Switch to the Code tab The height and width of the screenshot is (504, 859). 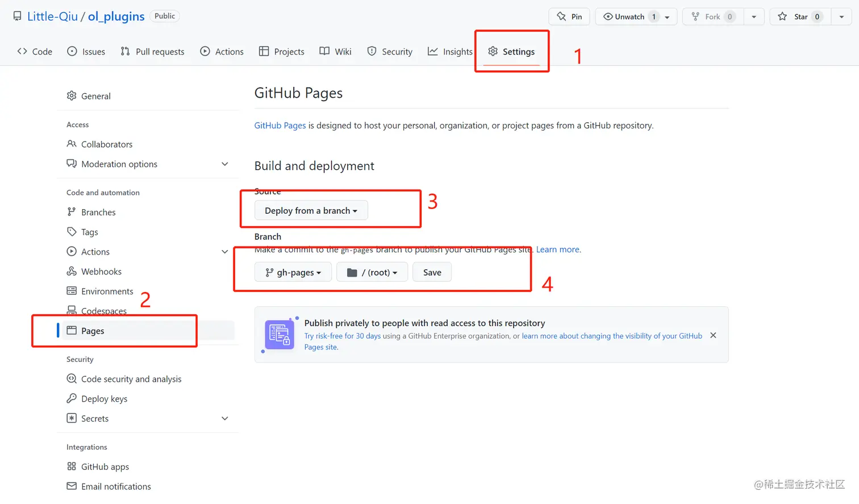click(x=35, y=51)
